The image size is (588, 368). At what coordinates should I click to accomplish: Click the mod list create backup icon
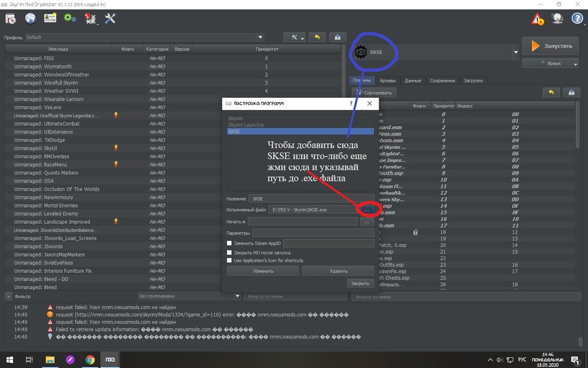click(338, 37)
